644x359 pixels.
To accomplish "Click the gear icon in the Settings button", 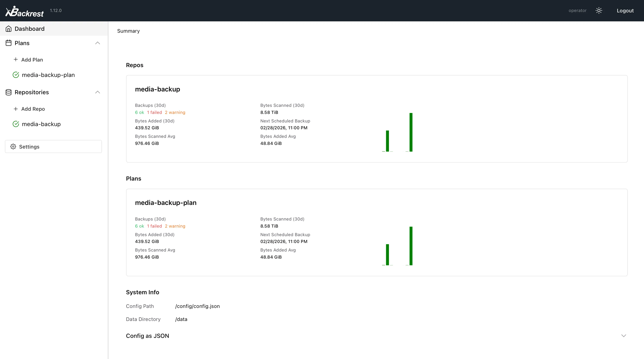I will coord(13,147).
